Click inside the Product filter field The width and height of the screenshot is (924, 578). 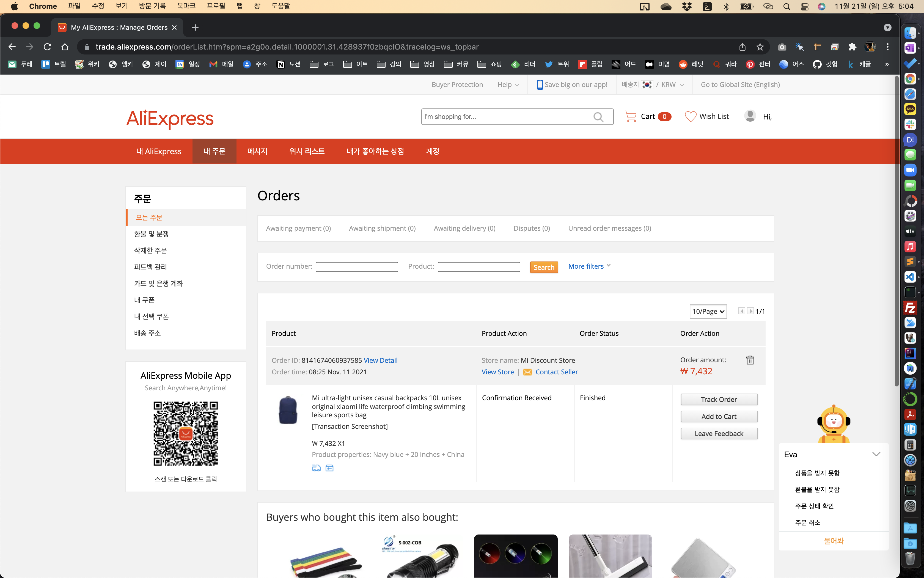[479, 267]
